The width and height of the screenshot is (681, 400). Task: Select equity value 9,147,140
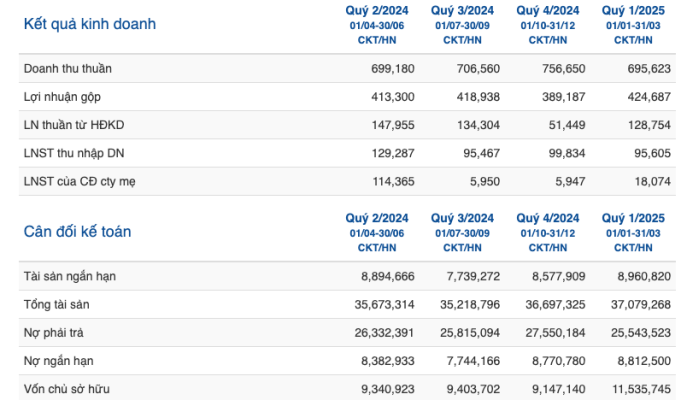click(559, 389)
